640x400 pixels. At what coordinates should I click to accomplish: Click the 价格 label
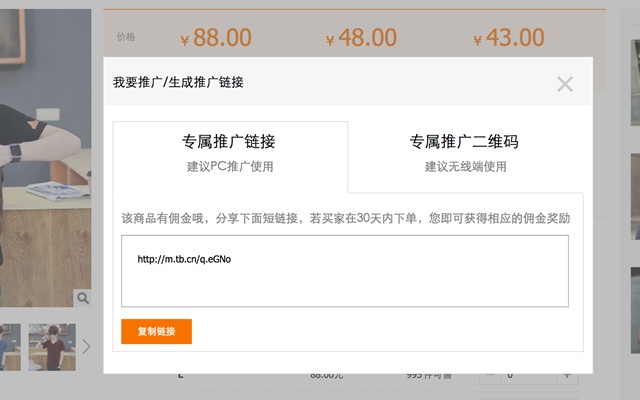(x=126, y=37)
